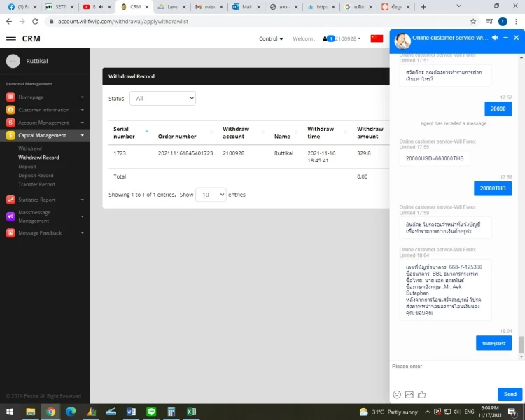
Task: Click the Massmessage Management megaphone icon
Action: click(11, 216)
